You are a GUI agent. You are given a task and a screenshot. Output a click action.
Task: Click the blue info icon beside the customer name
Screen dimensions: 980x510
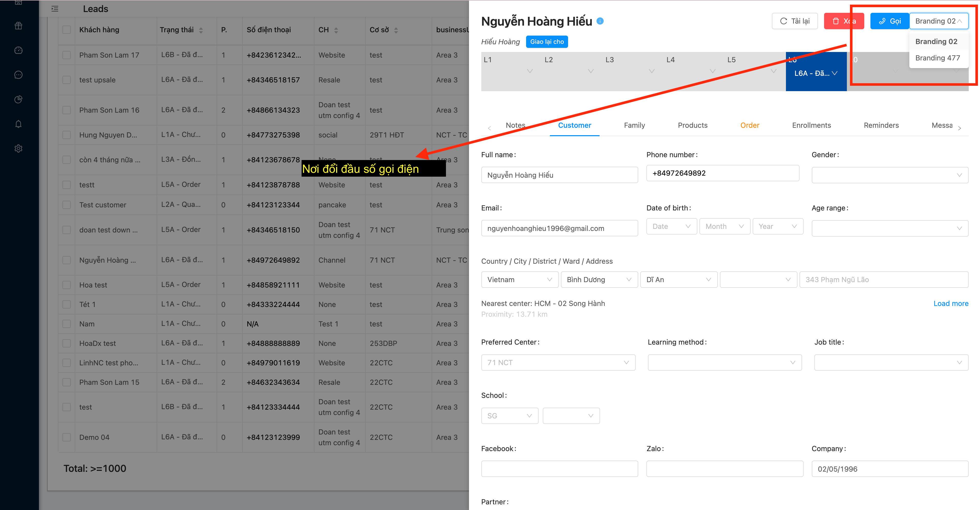point(600,21)
